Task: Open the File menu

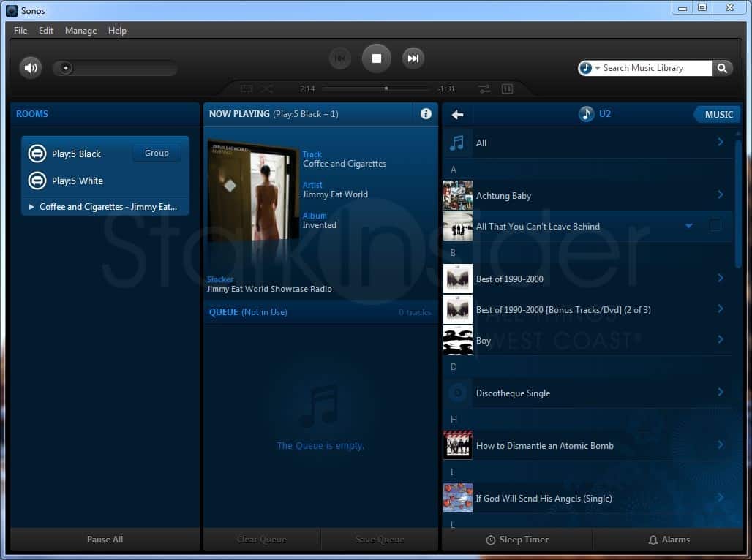Action: tap(20, 31)
